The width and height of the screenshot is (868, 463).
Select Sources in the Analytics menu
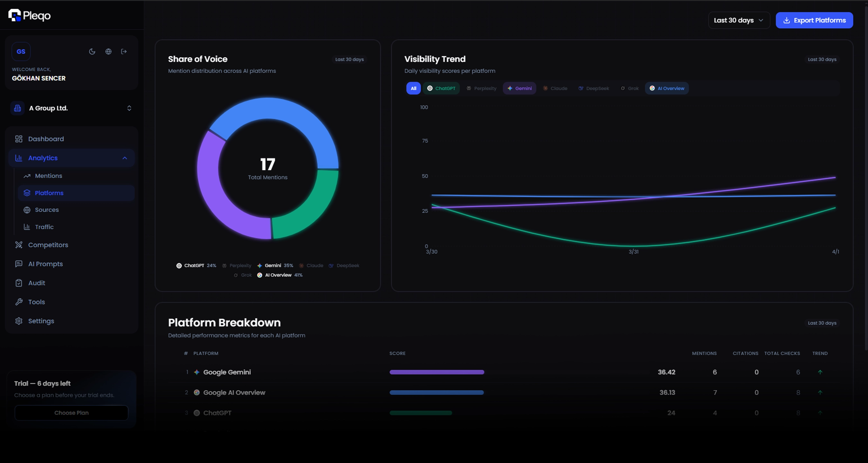point(47,210)
